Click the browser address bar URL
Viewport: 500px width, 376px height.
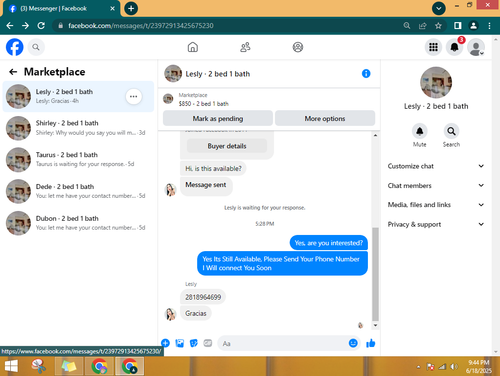(141, 26)
